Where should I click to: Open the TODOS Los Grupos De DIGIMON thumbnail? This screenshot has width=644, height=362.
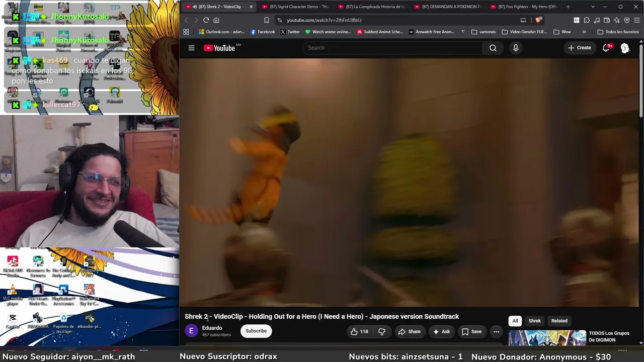[x=547, y=338]
